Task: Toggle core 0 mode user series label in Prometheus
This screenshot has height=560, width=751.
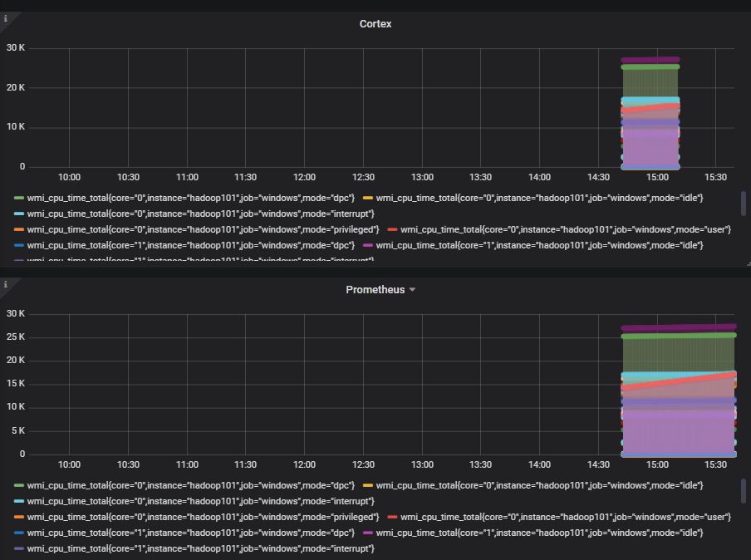Action: [x=566, y=517]
